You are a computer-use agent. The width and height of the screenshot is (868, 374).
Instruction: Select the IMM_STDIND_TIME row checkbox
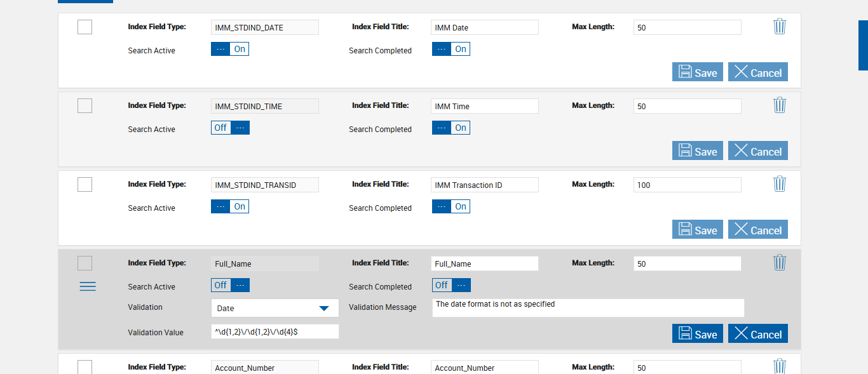pyautogui.click(x=85, y=105)
